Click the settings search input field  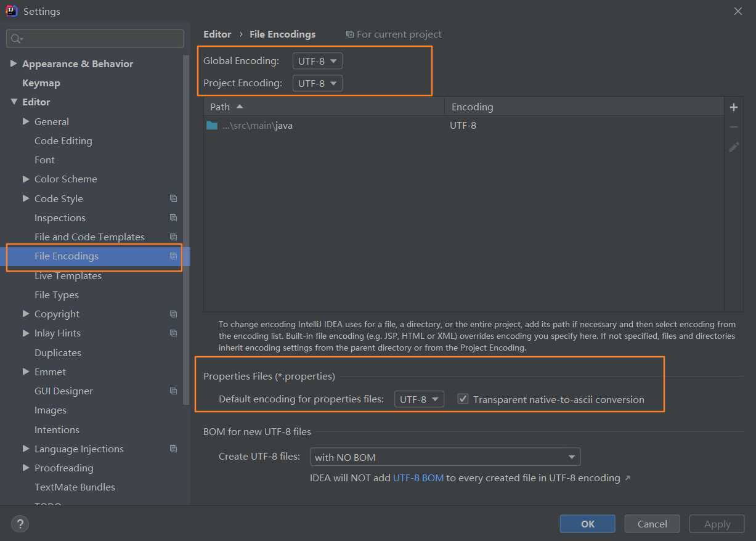pyautogui.click(x=96, y=39)
